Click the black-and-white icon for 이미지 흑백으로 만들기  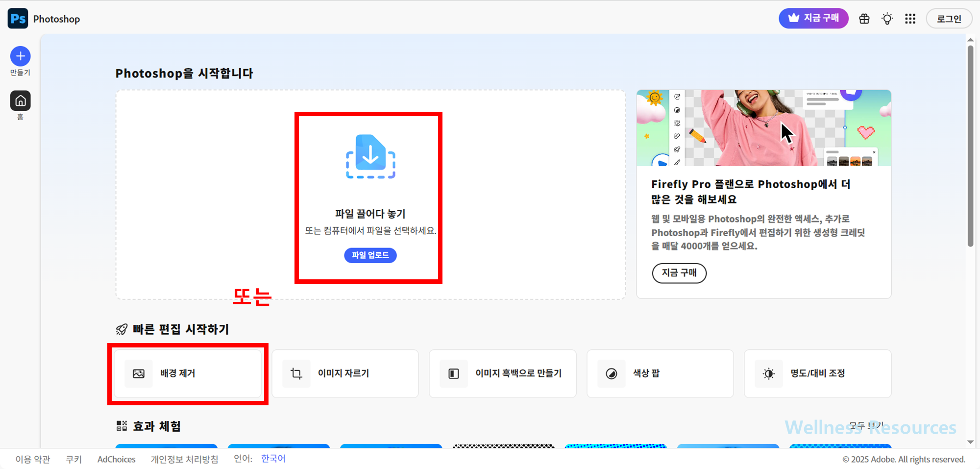pyautogui.click(x=454, y=374)
